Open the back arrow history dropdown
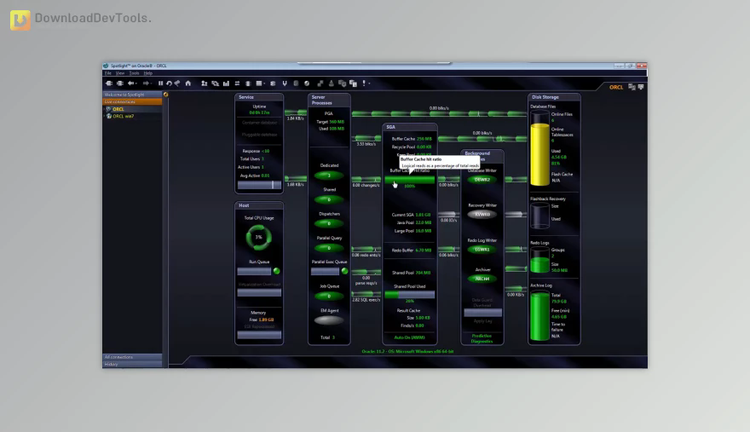This screenshot has width=750, height=432. click(x=136, y=83)
